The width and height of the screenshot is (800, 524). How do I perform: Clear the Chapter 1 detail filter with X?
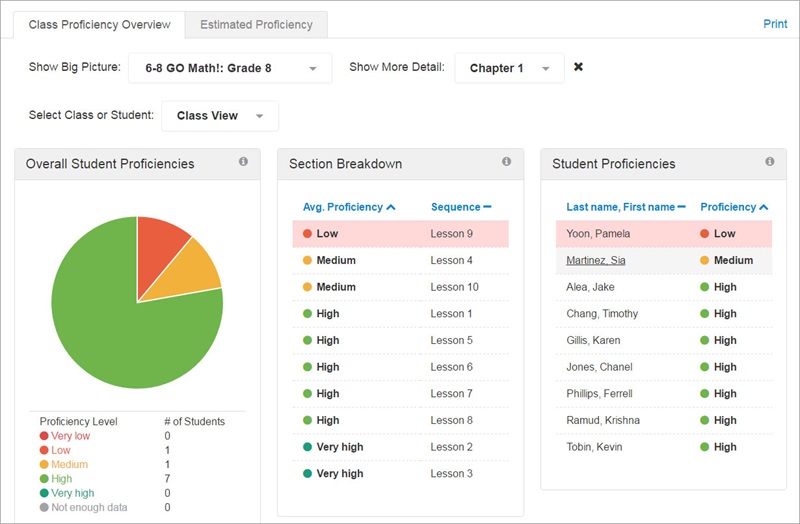(x=578, y=68)
